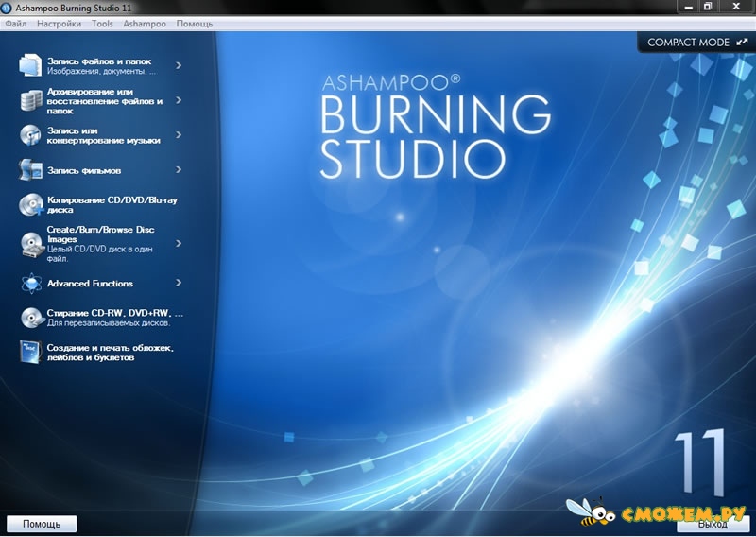Click the app icon in title bar
The width and height of the screenshot is (756, 537).
pos(7,8)
